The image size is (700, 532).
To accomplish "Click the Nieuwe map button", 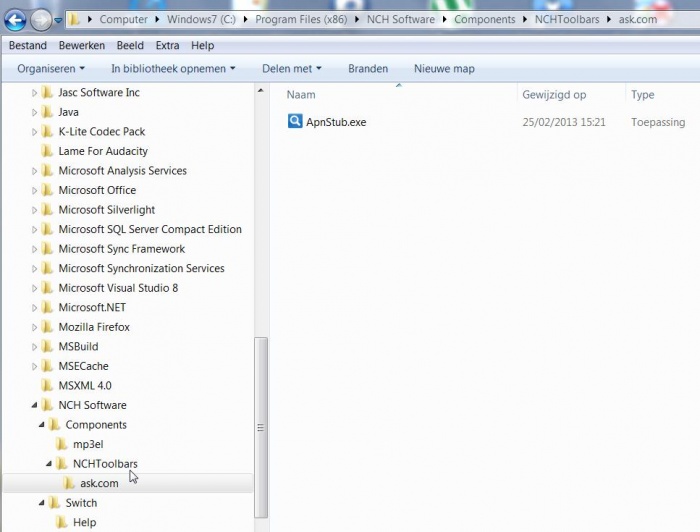I will [x=444, y=69].
